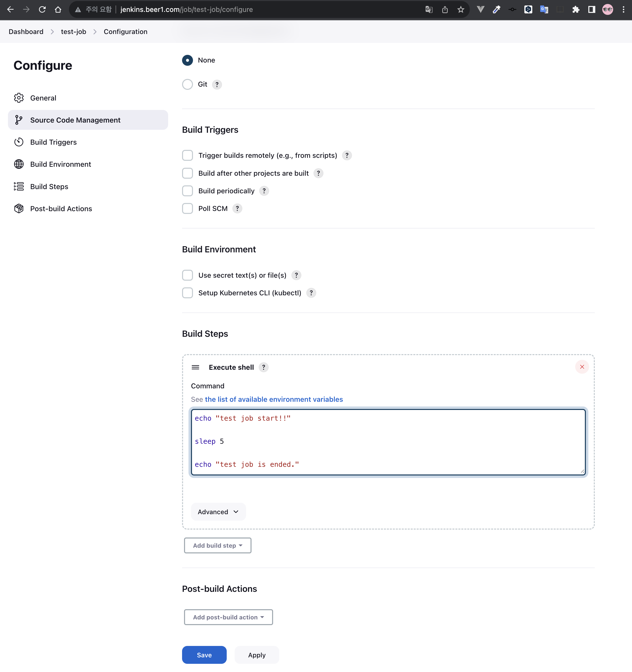Screen dimensions: 632x672
Task: Go to Build Environment in the sidebar
Action: [x=61, y=164]
